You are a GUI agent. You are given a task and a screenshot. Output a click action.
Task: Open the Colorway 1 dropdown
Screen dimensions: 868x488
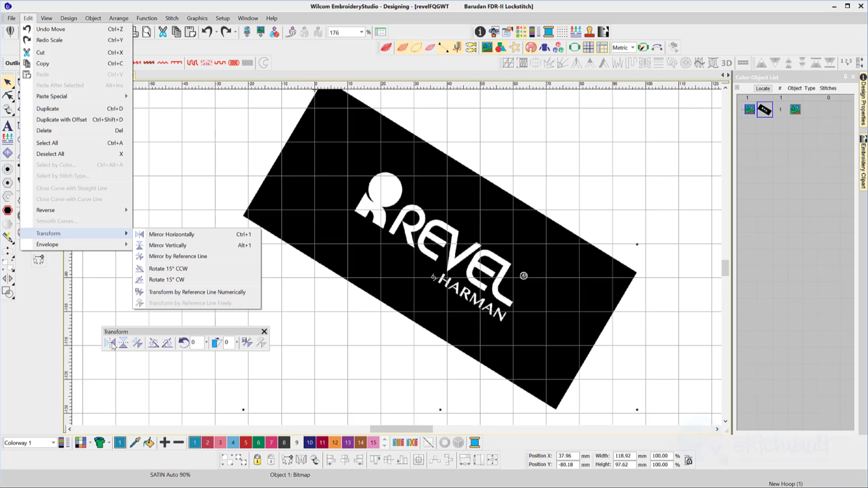point(53,443)
